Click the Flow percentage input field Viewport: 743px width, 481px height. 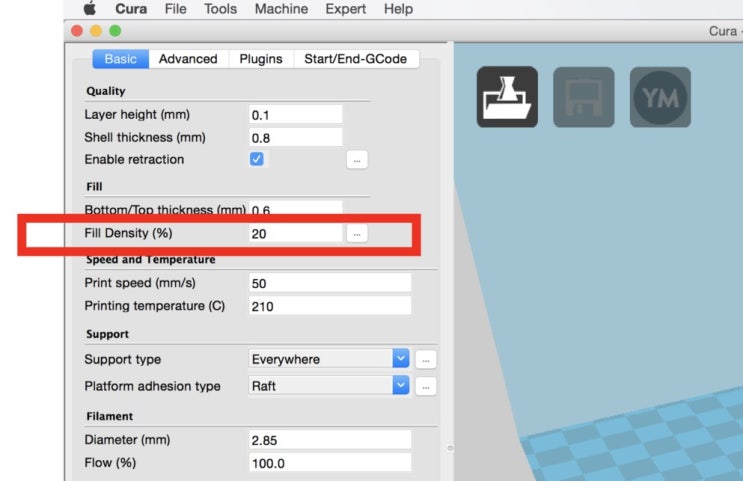(330, 463)
